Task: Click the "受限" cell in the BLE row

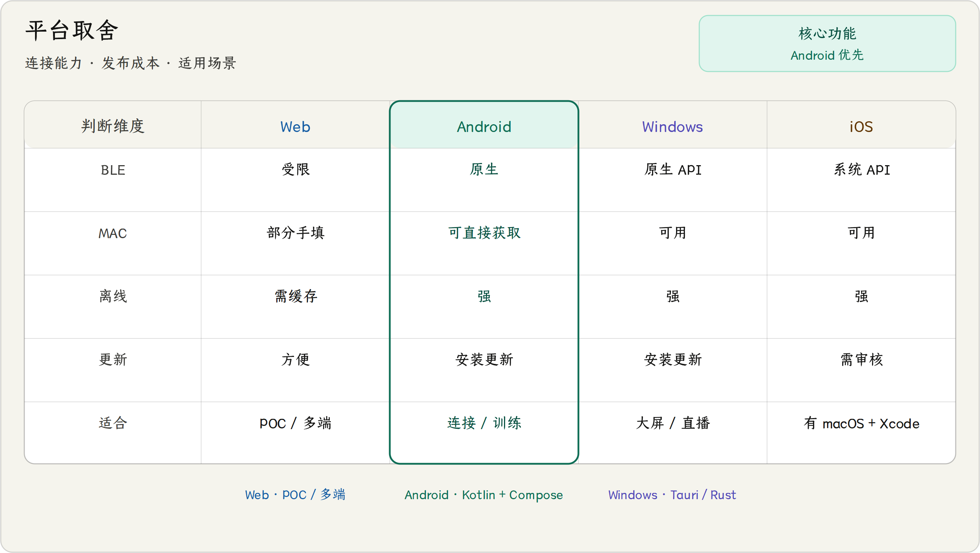Action: pyautogui.click(x=295, y=169)
